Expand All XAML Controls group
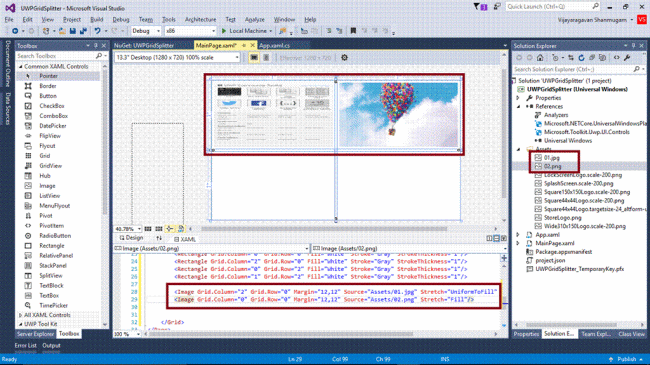This screenshot has width=650, height=365. [x=21, y=315]
